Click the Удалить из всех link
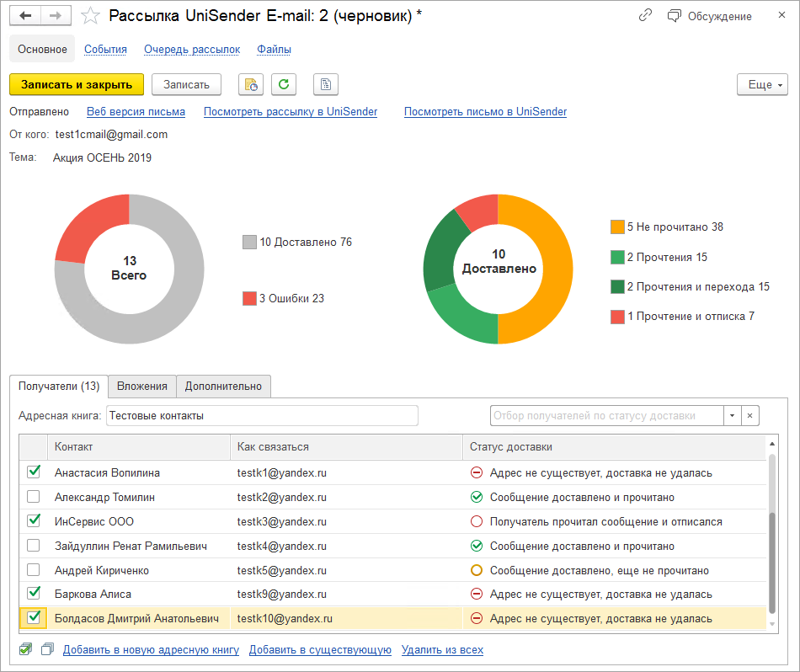 (x=442, y=650)
